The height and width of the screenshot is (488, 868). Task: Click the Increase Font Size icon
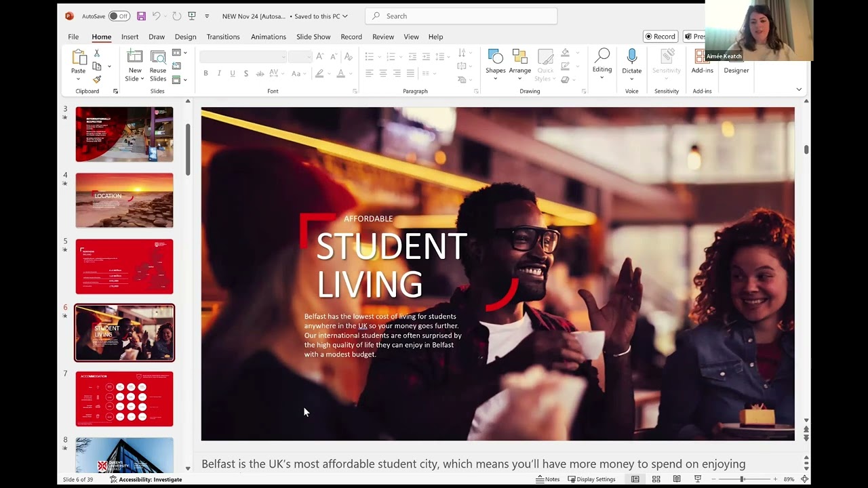(x=320, y=56)
